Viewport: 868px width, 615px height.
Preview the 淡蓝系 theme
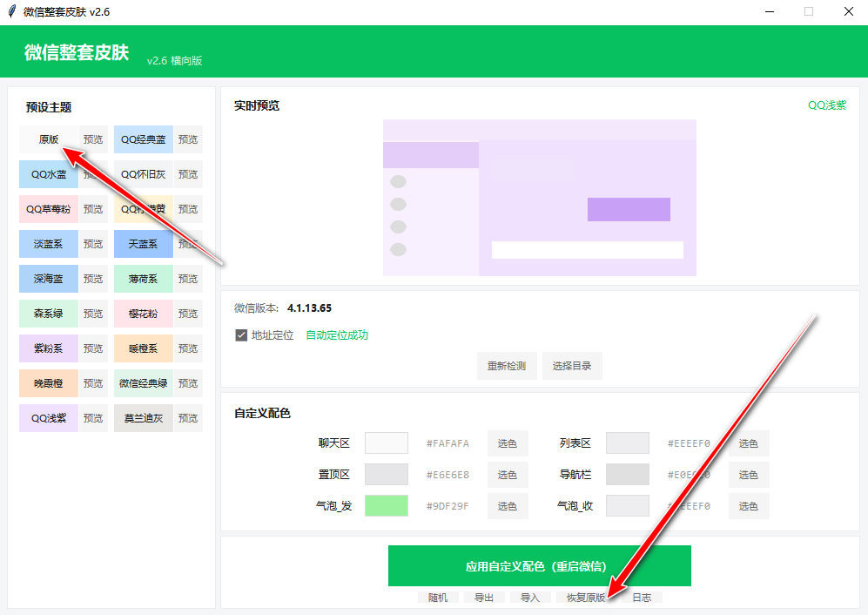click(93, 244)
